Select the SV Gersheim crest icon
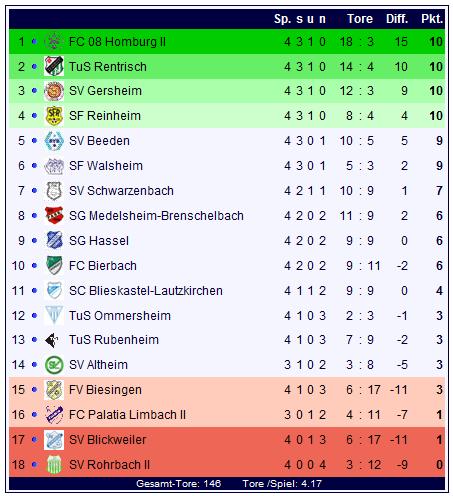453x496 pixels. (54, 91)
